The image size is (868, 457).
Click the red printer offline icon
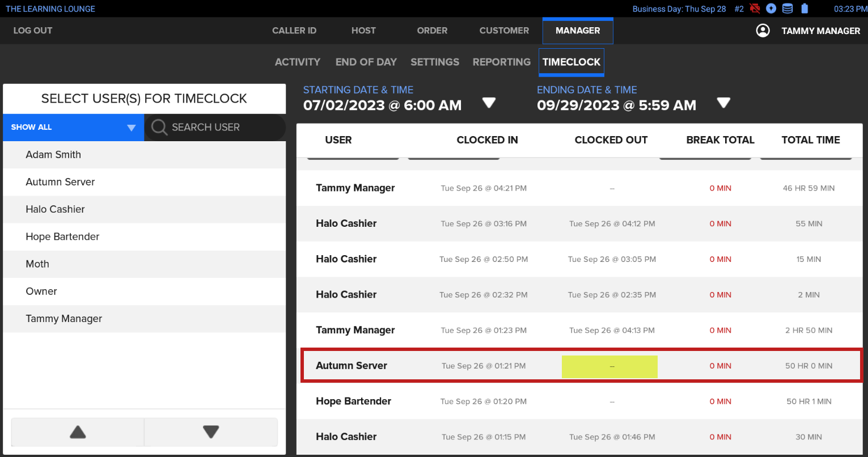755,9
